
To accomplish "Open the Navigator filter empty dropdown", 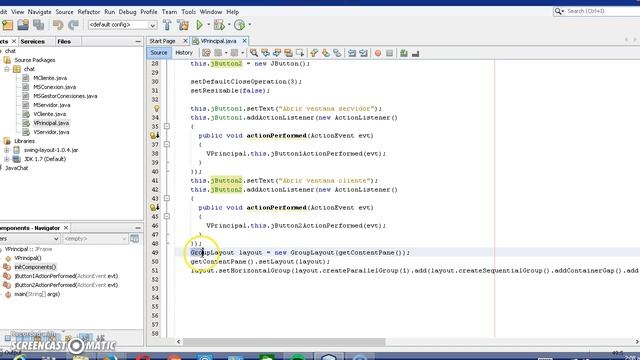I will point(95,239).
